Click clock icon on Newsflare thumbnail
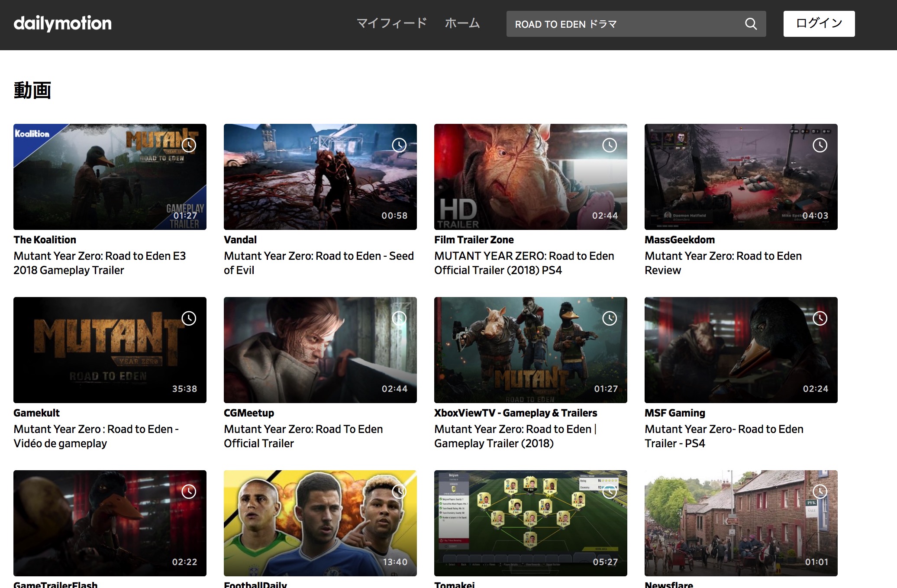897x588 pixels. 820,491
